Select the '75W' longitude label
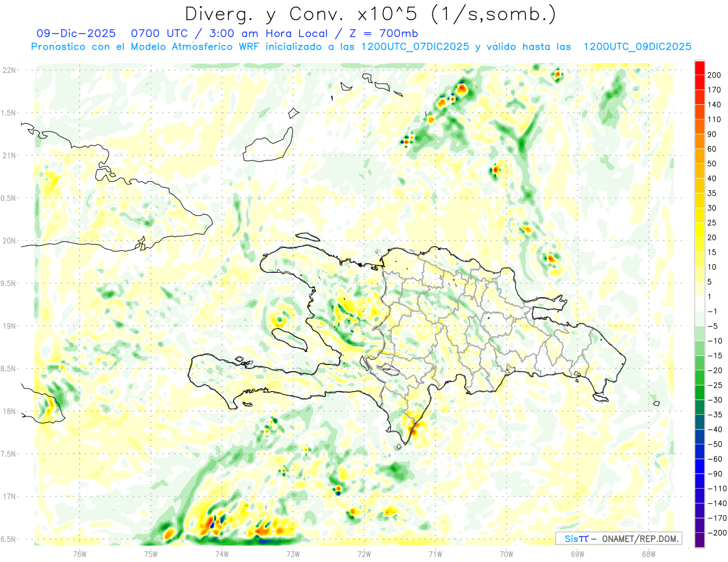 click(150, 554)
